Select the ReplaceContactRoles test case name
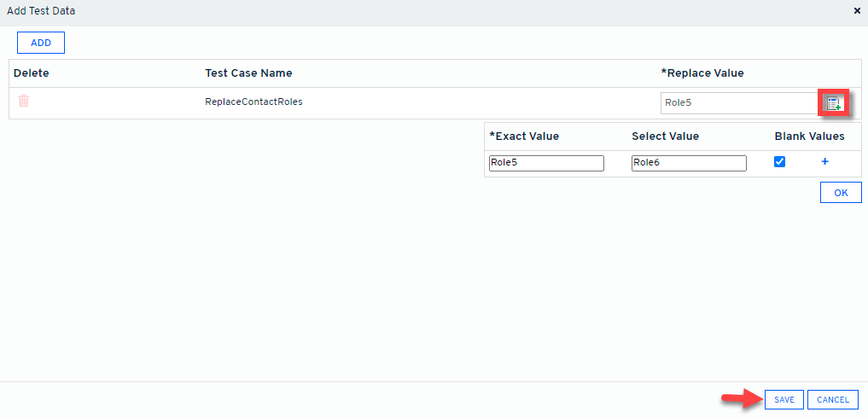The image size is (868, 418). (x=253, y=102)
